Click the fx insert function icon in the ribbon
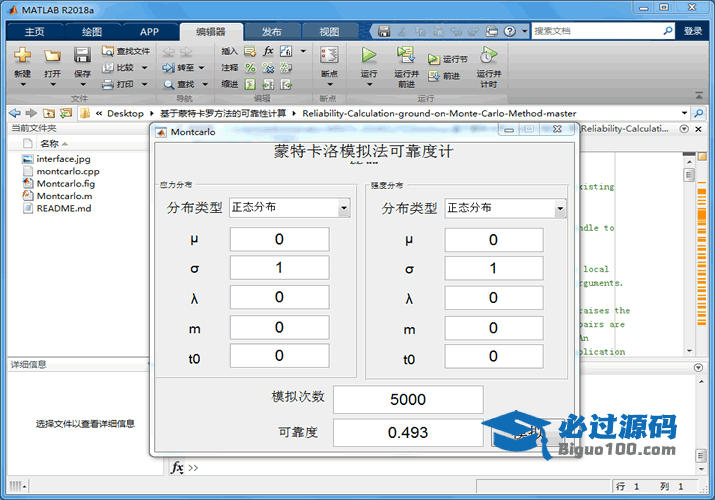715x500 pixels. 268,51
